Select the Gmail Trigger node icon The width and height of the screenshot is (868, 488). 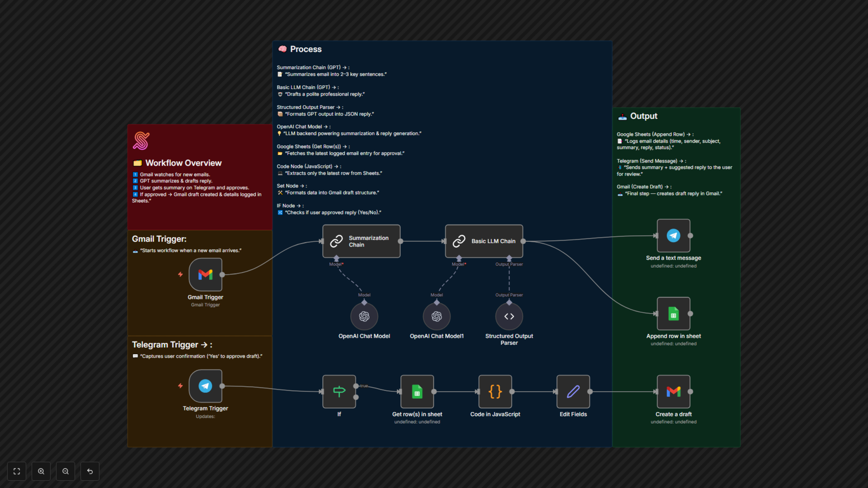click(205, 275)
